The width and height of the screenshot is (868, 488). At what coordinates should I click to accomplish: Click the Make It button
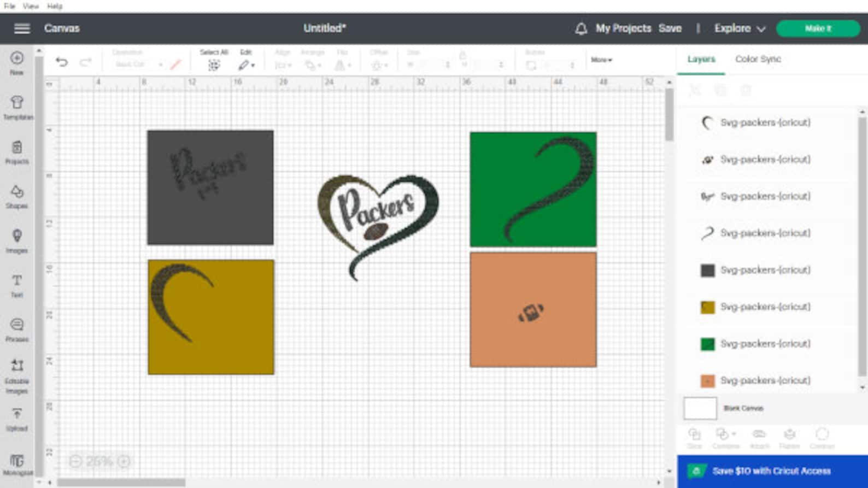(818, 28)
